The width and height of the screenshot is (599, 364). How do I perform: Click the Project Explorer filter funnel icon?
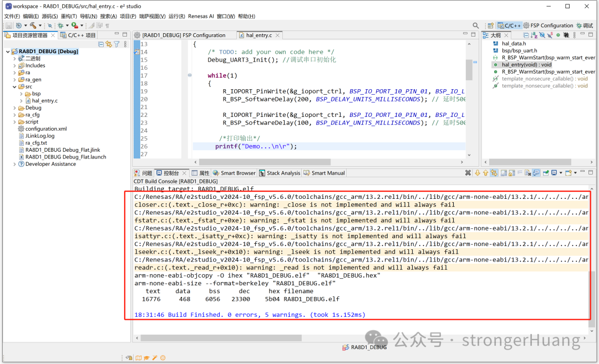[116, 44]
